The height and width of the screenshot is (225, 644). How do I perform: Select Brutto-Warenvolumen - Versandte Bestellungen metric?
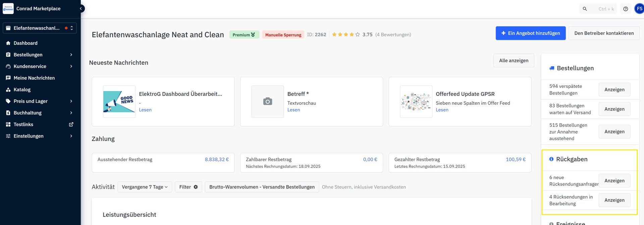pos(262,187)
